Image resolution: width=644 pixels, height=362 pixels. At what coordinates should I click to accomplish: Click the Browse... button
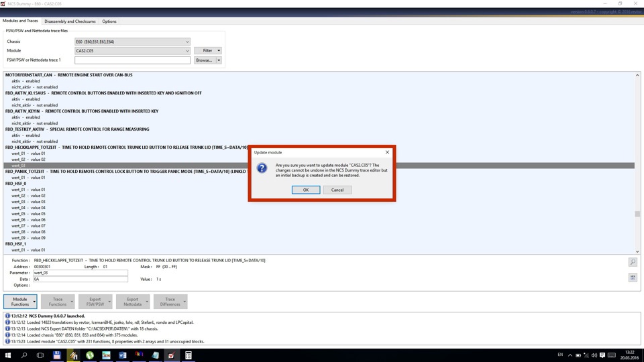205,60
